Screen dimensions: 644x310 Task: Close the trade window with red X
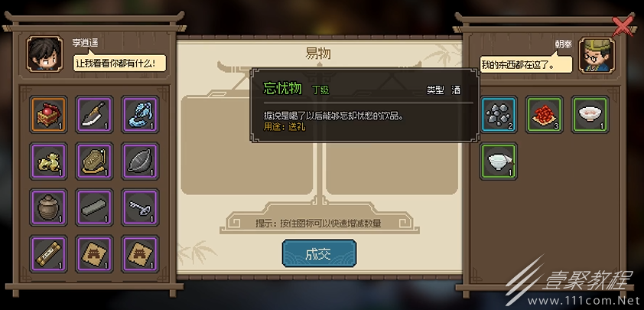pyautogui.click(x=623, y=27)
